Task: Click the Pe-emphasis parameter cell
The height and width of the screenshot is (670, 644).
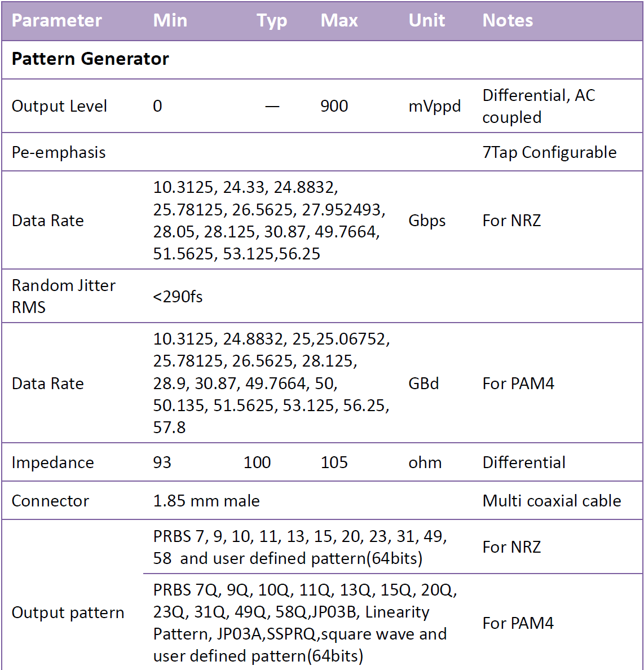Action: [x=59, y=152]
